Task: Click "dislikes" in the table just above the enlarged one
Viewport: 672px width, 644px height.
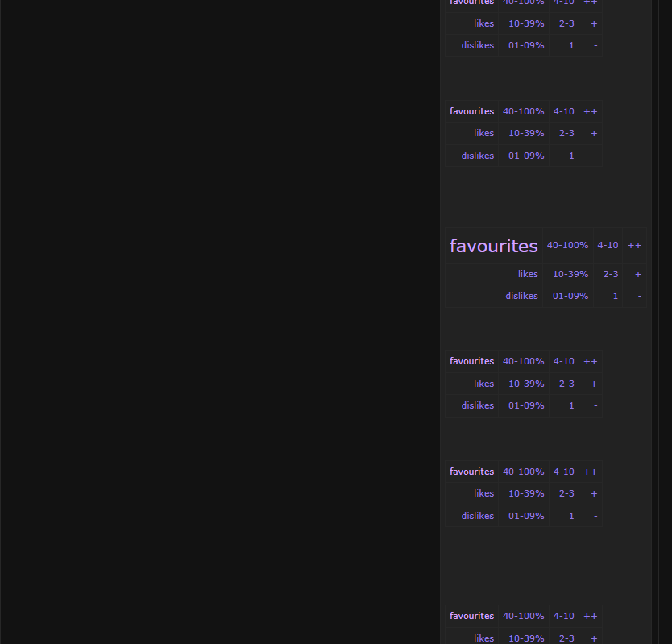Action: pyautogui.click(x=477, y=156)
